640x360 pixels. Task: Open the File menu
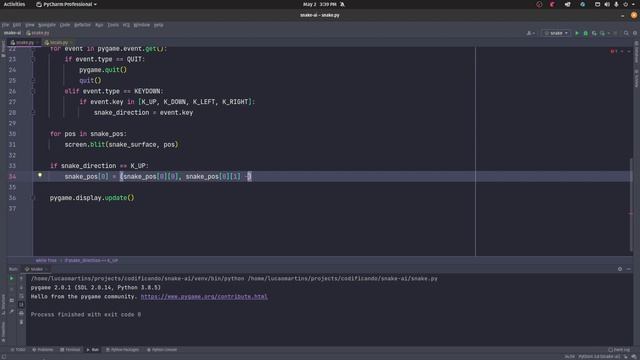point(5,25)
